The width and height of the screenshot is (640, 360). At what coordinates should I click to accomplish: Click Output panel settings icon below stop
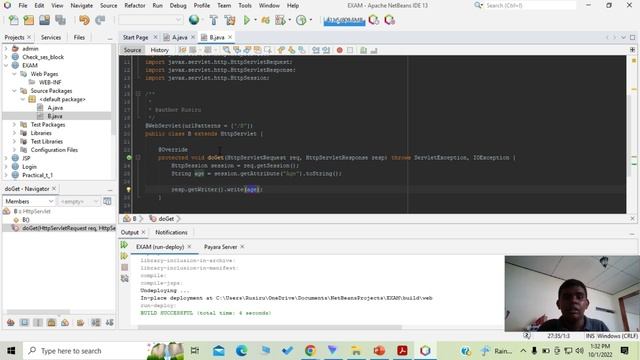pos(124,278)
